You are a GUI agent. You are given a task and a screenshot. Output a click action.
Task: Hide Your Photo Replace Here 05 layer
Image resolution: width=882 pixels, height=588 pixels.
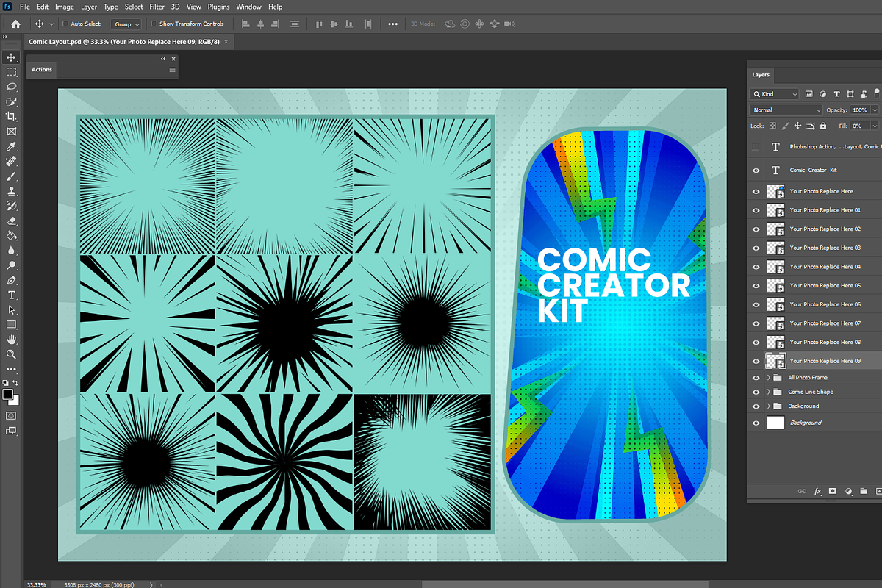click(x=756, y=285)
